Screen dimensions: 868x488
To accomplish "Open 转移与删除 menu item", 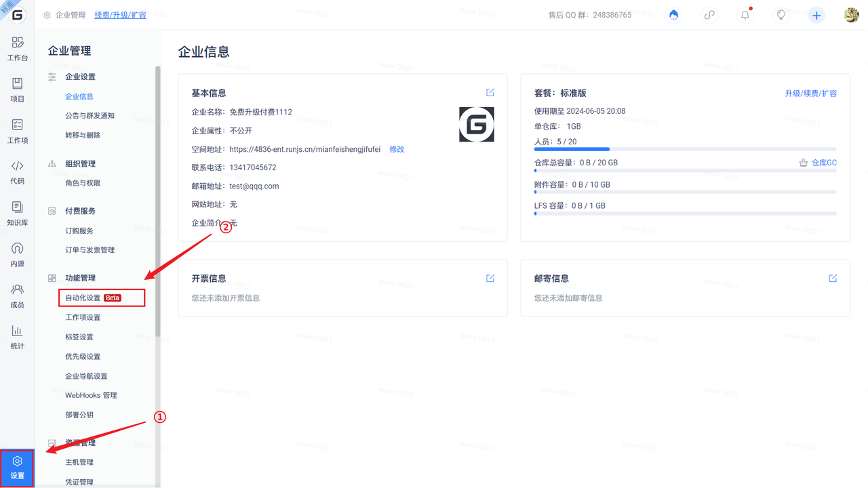I will click(x=83, y=136).
